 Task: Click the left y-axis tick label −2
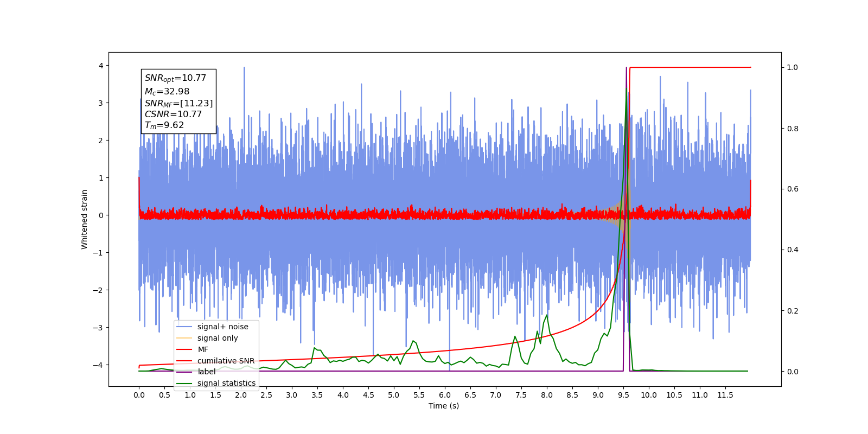(98, 290)
